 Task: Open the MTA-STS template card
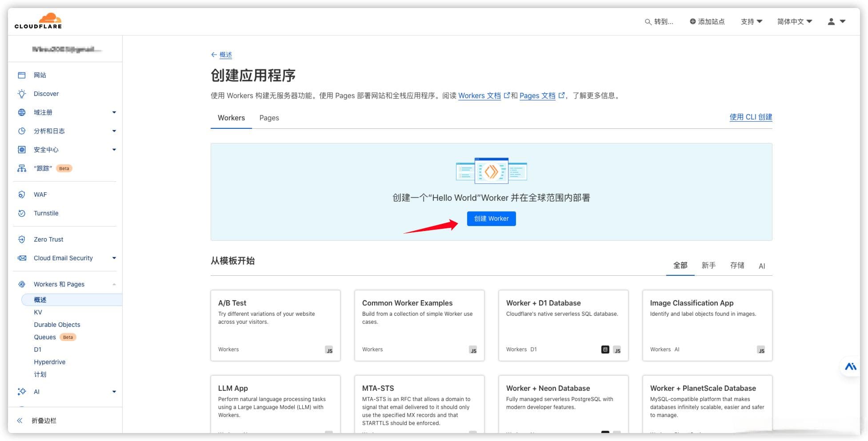[x=420, y=404]
